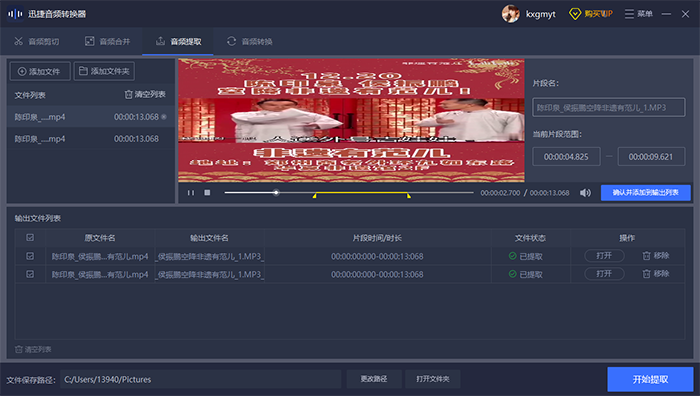This screenshot has height=396, width=700.
Task: Select the second file in 文件列表
Action: click(x=91, y=139)
